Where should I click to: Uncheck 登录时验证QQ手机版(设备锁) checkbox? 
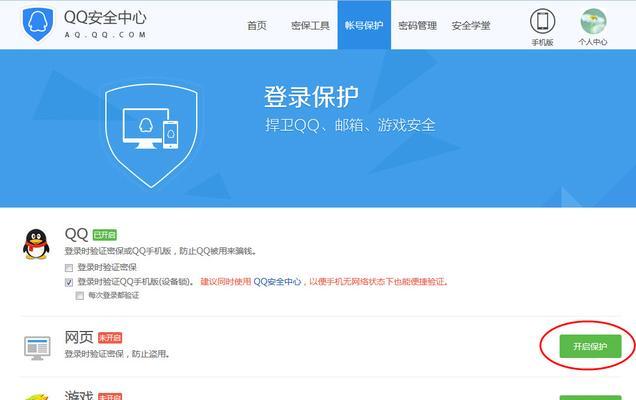pos(69,282)
